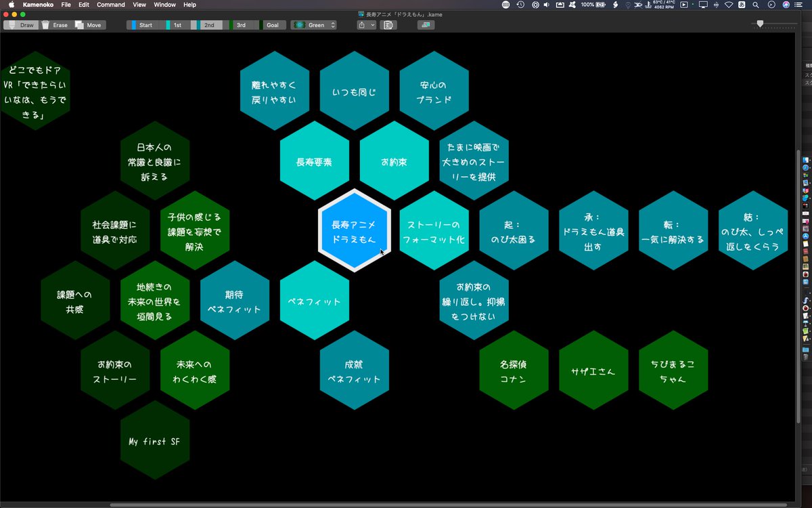The height and width of the screenshot is (508, 812).
Task: Click the document proxy icon in title
Action: [361, 14]
